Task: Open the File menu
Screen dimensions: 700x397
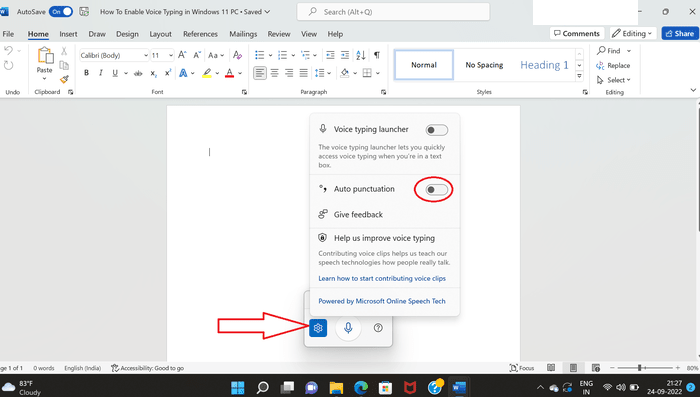Action: tap(8, 34)
